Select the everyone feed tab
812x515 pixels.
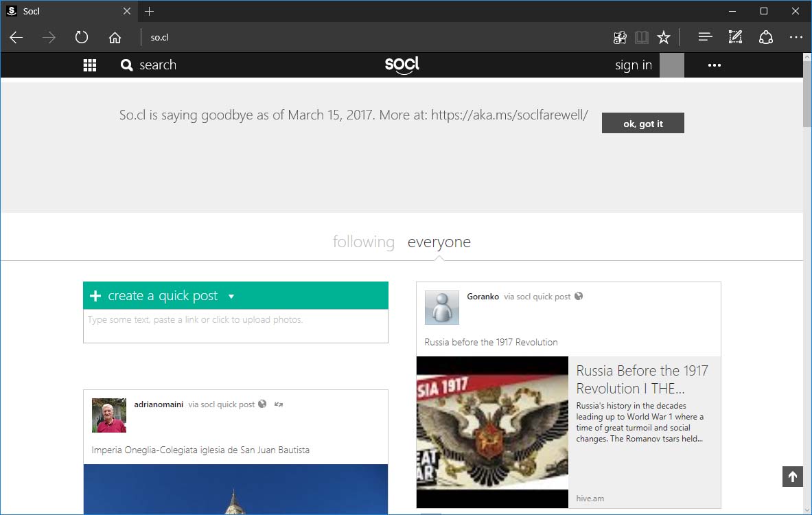[439, 242]
